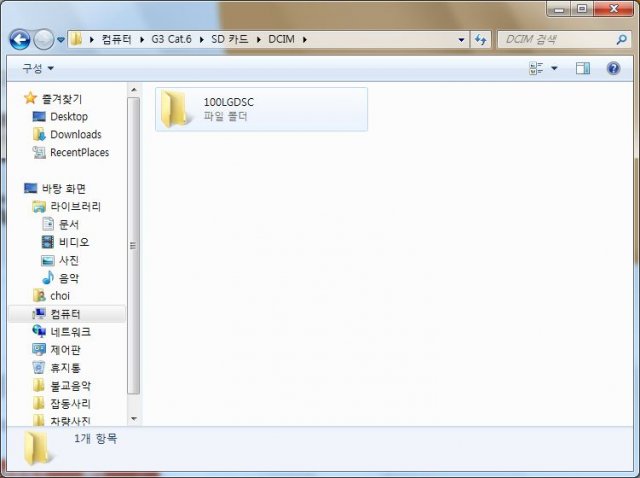This screenshot has width=640, height=478.
Task: Click the folder icon in address bar
Action: click(x=76, y=39)
